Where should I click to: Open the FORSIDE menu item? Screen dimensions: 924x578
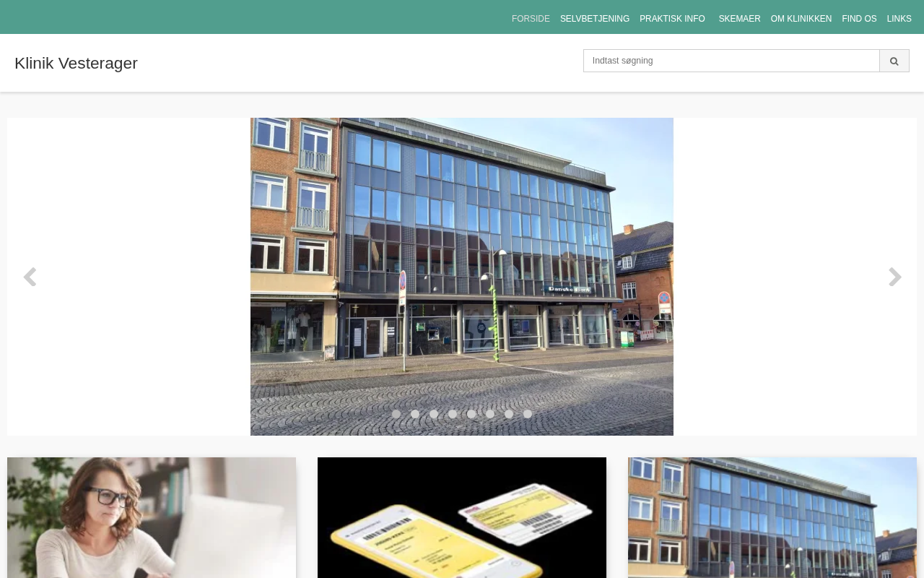(531, 19)
